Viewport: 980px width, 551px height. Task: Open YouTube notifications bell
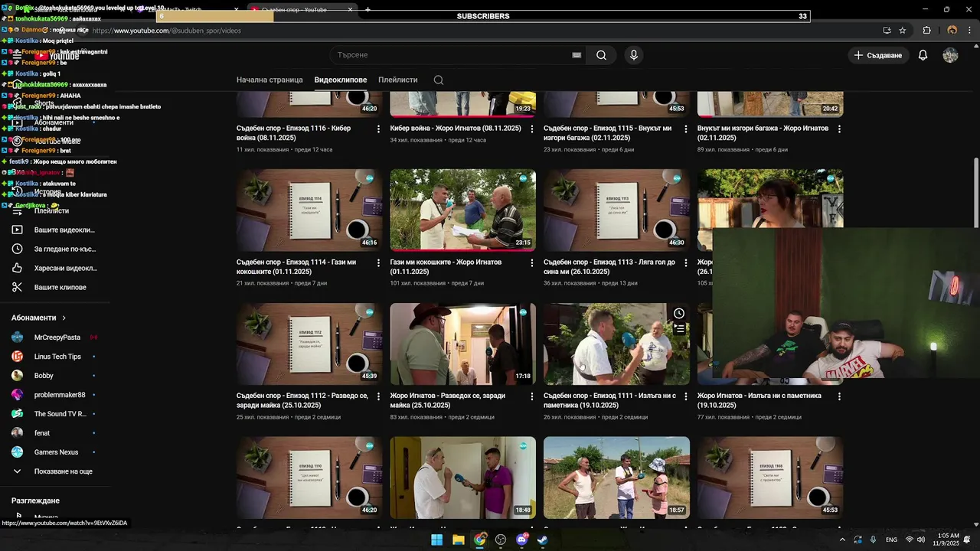pyautogui.click(x=923, y=55)
